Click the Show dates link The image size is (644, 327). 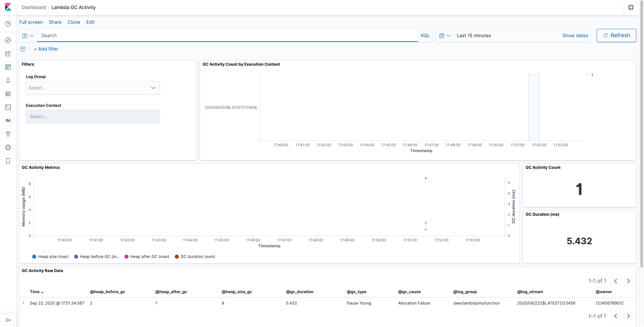(575, 36)
